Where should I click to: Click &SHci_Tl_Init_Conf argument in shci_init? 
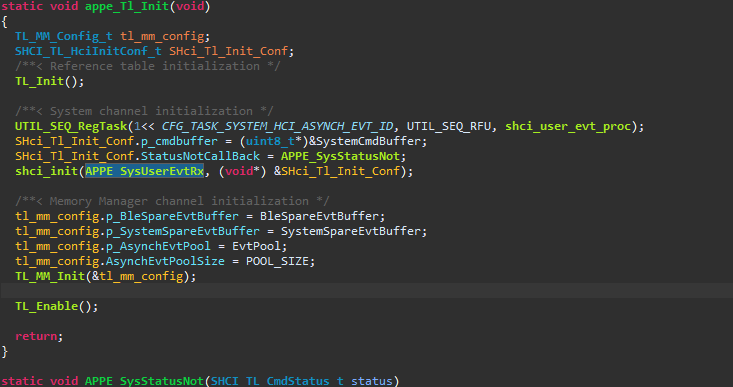click(337, 171)
